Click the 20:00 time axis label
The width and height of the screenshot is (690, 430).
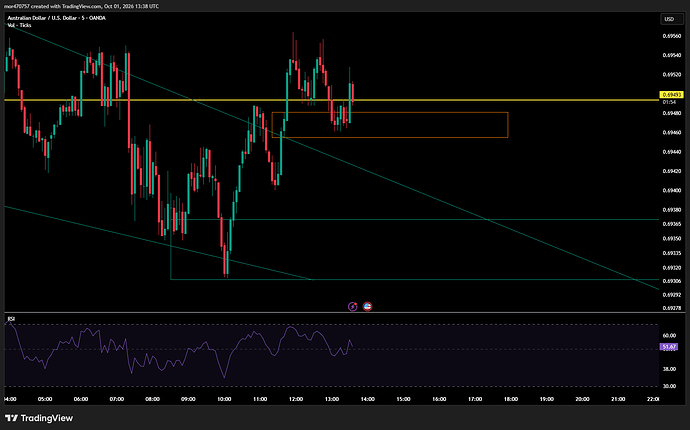click(582, 399)
